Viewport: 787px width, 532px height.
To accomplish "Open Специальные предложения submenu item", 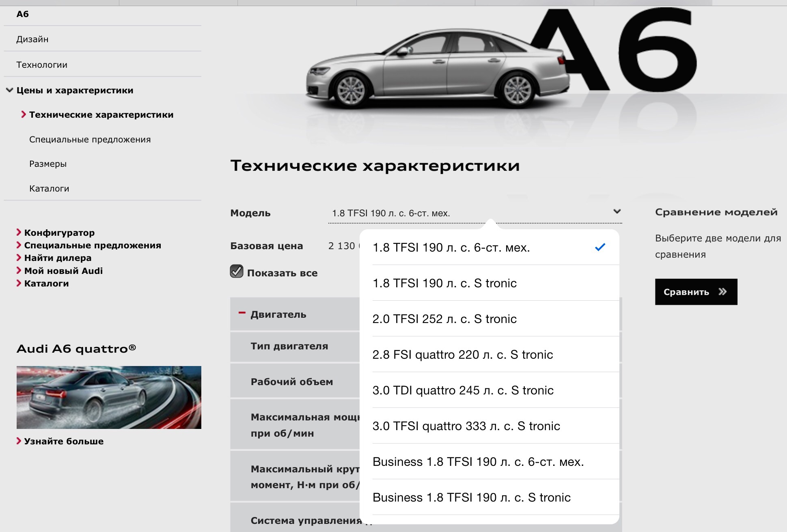I will coord(90,140).
